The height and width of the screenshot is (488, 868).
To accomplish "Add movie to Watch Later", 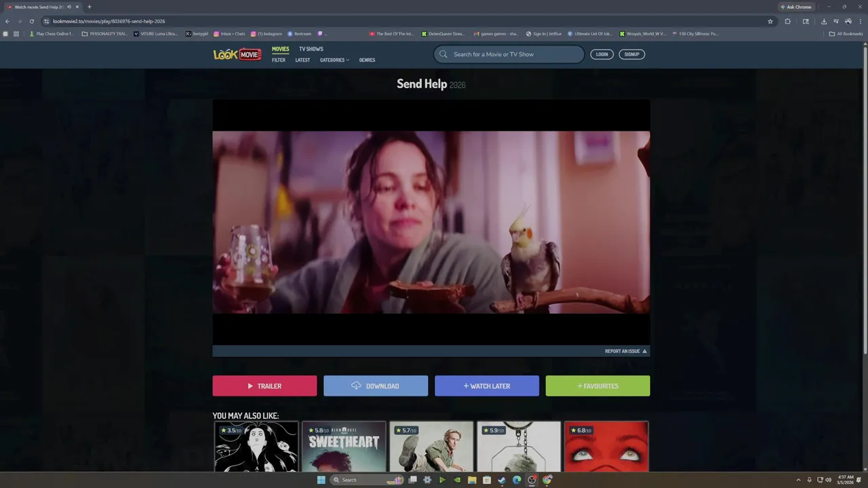I will pyautogui.click(x=487, y=386).
